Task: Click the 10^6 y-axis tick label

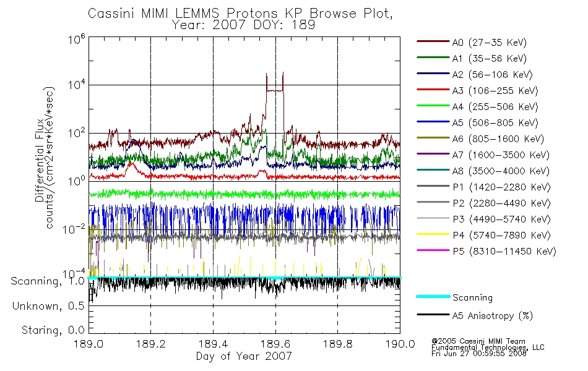Action: click(77, 39)
